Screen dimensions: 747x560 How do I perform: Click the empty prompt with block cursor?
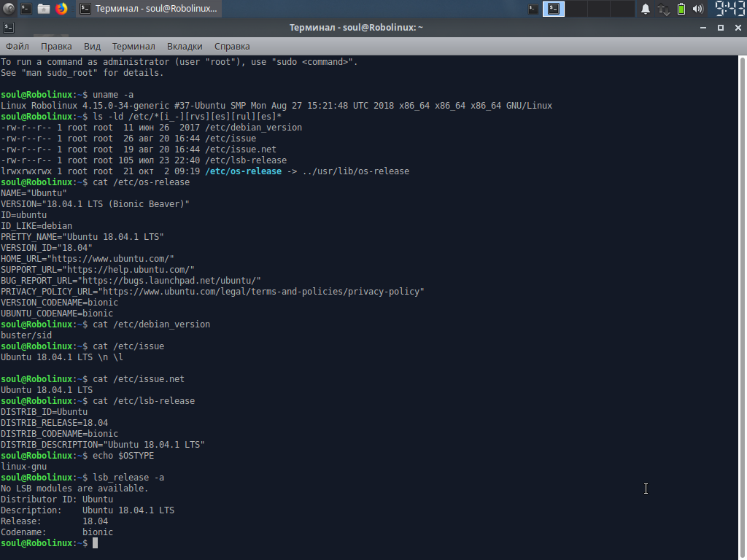pyautogui.click(x=49, y=542)
